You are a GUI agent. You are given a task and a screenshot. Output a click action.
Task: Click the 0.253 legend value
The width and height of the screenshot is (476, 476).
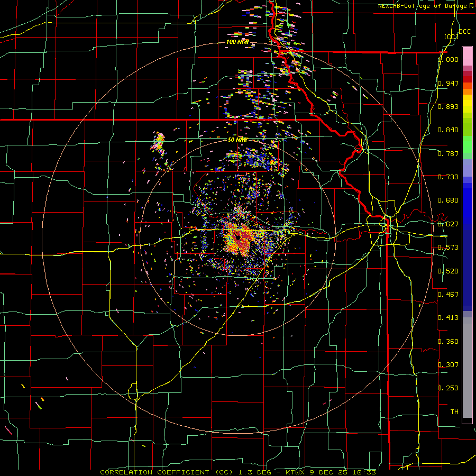448,388
